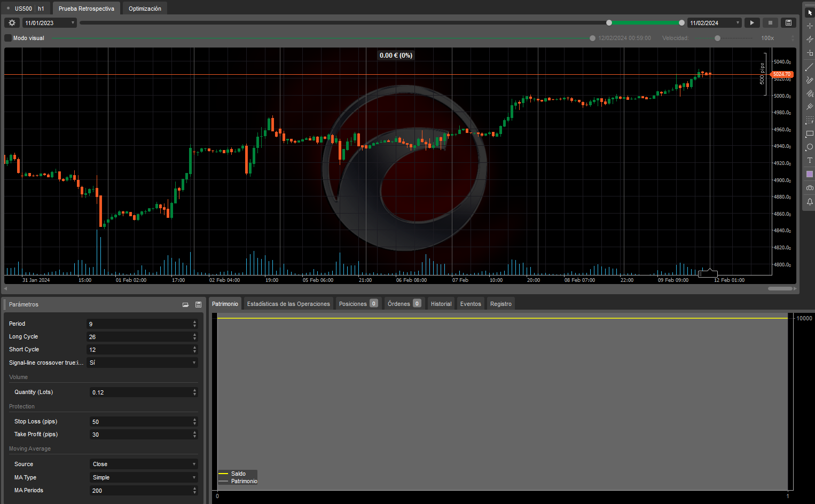The width and height of the screenshot is (815, 504).
Task: Click the backtest range end slider handle
Action: 681,23
